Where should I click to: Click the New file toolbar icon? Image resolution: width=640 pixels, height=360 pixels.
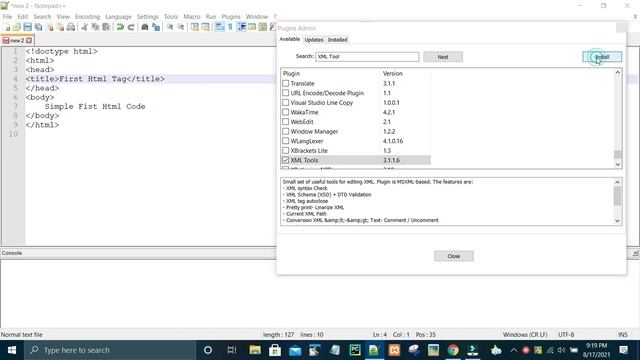7,27
